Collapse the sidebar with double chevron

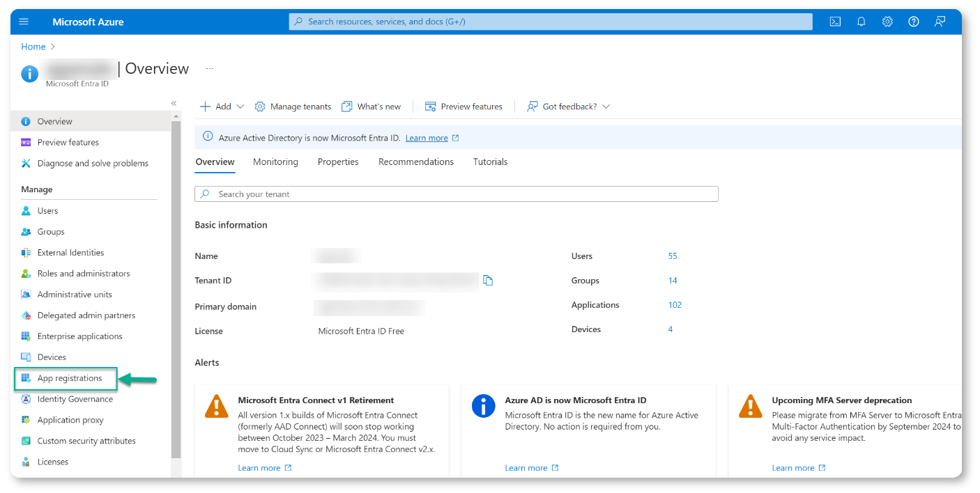(x=174, y=103)
